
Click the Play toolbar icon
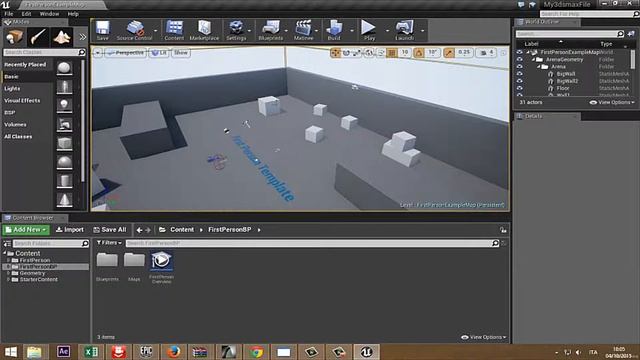[369, 30]
